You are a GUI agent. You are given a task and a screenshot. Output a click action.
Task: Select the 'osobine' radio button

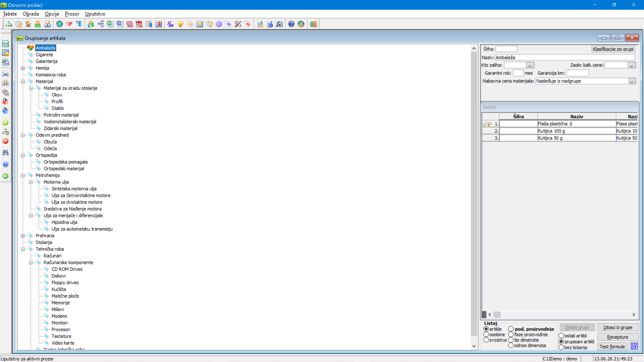pos(486,334)
